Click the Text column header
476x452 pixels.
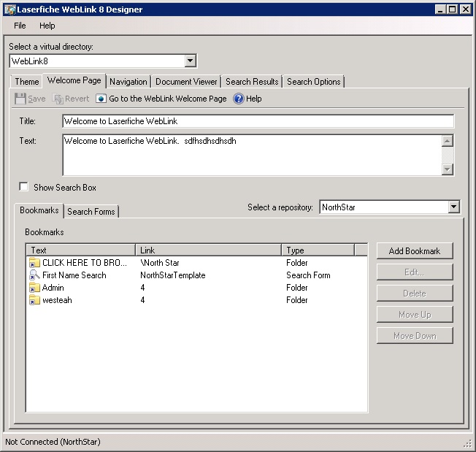81,250
